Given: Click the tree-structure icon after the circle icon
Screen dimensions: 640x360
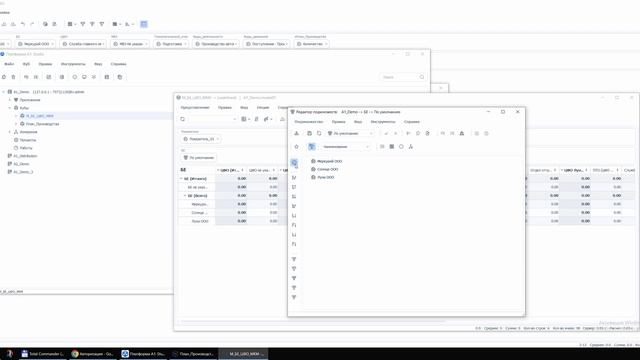Looking at the screenshot, I should 411,147.
